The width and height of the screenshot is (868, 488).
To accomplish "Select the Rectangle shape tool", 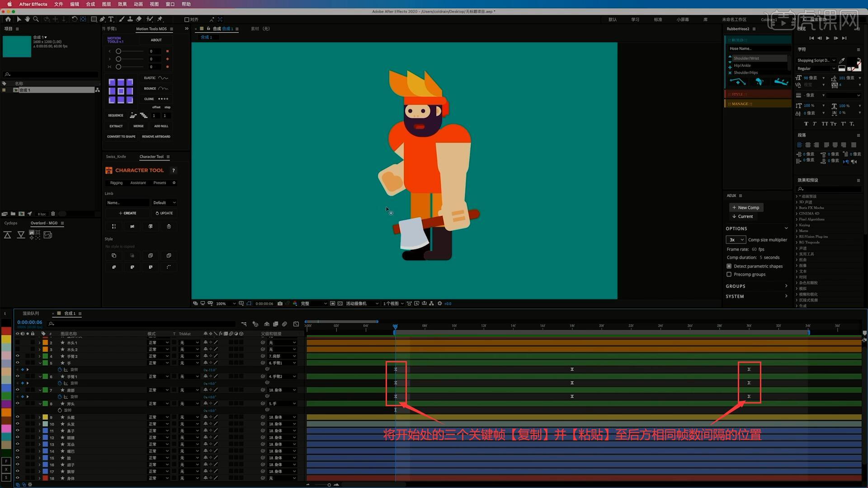I will click(x=94, y=19).
